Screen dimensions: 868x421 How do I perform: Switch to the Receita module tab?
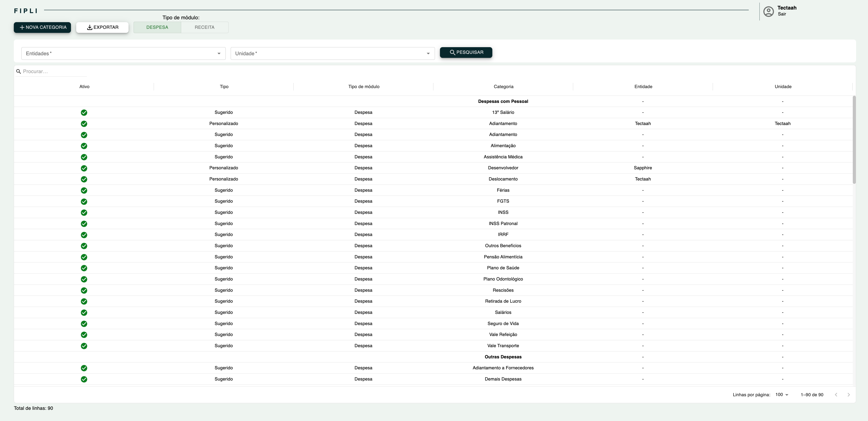coord(204,27)
